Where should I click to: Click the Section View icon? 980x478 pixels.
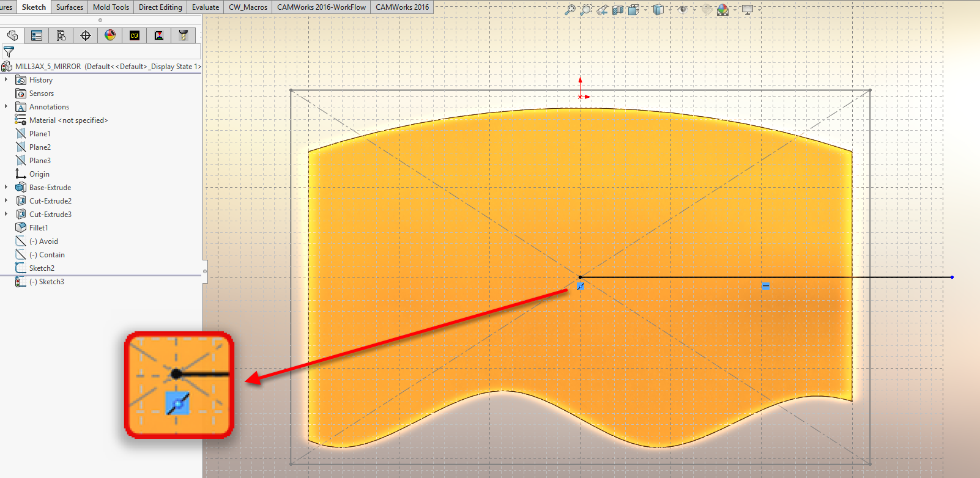pyautogui.click(x=618, y=10)
